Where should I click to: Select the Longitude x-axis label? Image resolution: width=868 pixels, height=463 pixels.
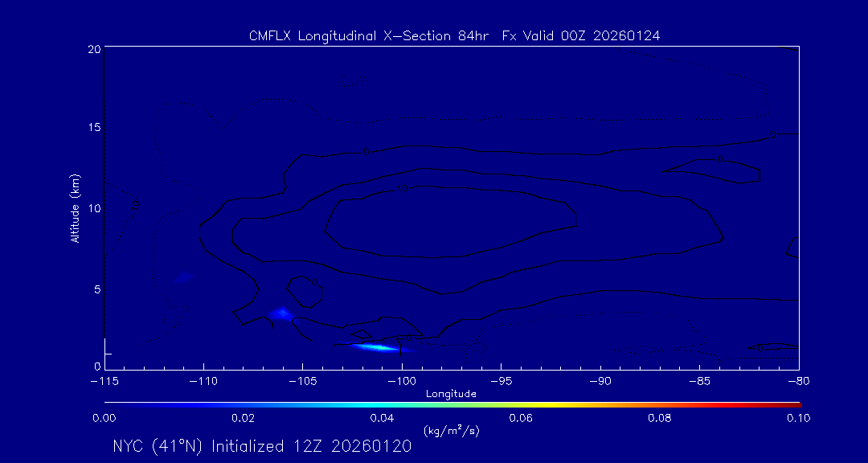pos(451,394)
